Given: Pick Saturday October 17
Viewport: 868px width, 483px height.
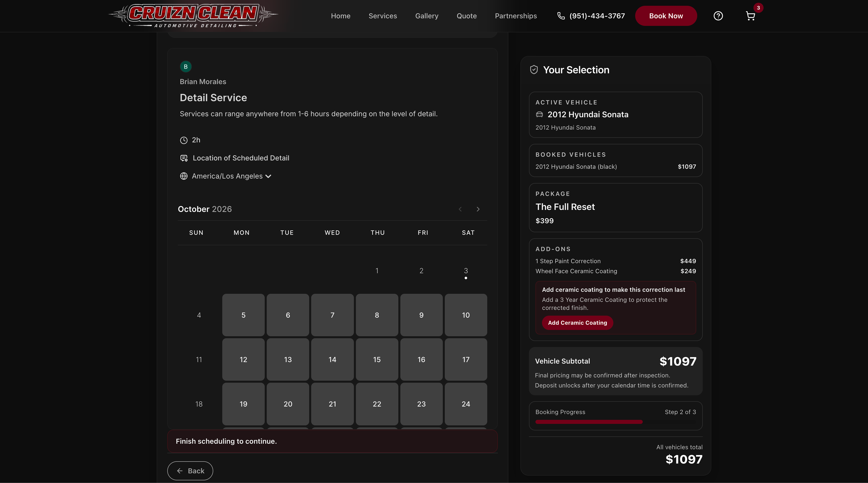Looking at the screenshot, I should pyautogui.click(x=466, y=359).
